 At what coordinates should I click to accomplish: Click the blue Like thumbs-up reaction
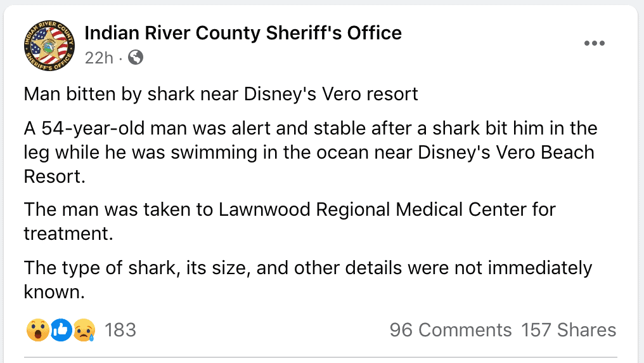pyautogui.click(x=61, y=330)
